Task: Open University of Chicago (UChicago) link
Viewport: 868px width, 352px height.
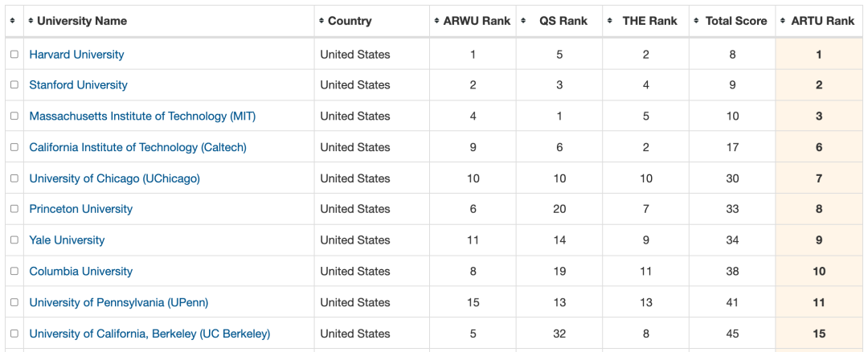Action: point(115,178)
